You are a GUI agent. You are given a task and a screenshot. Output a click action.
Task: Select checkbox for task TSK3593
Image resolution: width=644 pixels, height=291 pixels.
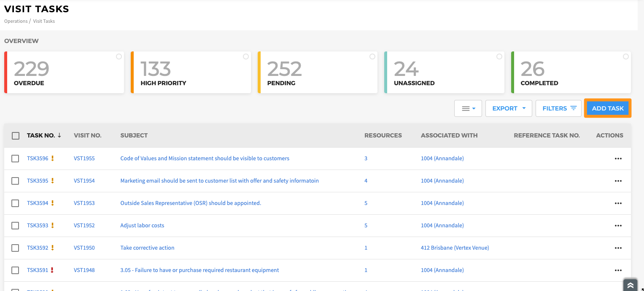click(15, 226)
